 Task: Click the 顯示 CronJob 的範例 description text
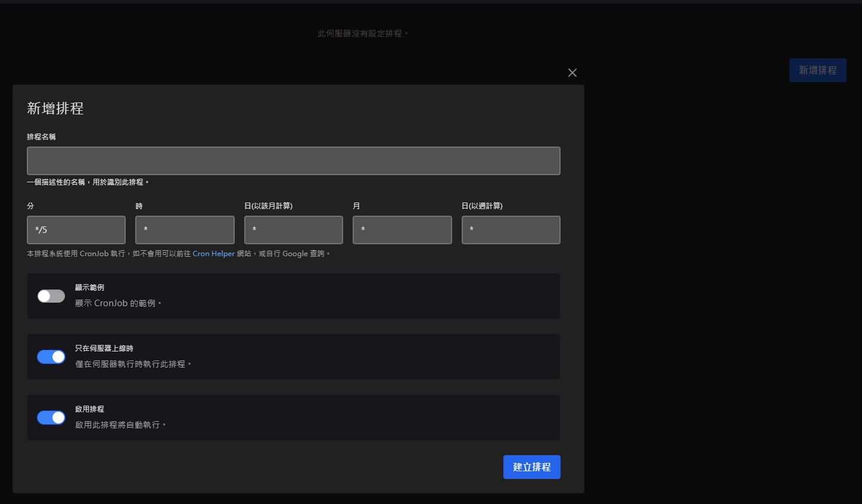(x=118, y=303)
